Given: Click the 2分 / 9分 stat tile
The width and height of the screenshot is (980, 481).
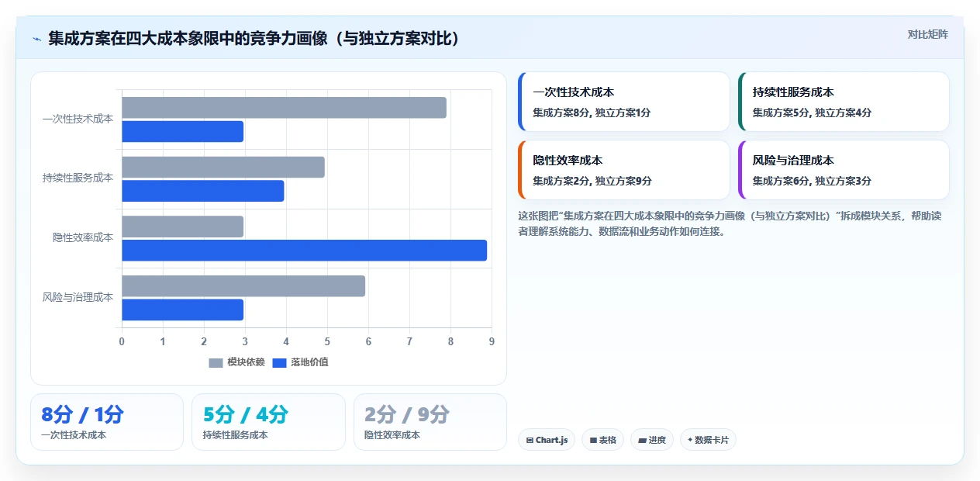Looking at the screenshot, I should pos(430,422).
